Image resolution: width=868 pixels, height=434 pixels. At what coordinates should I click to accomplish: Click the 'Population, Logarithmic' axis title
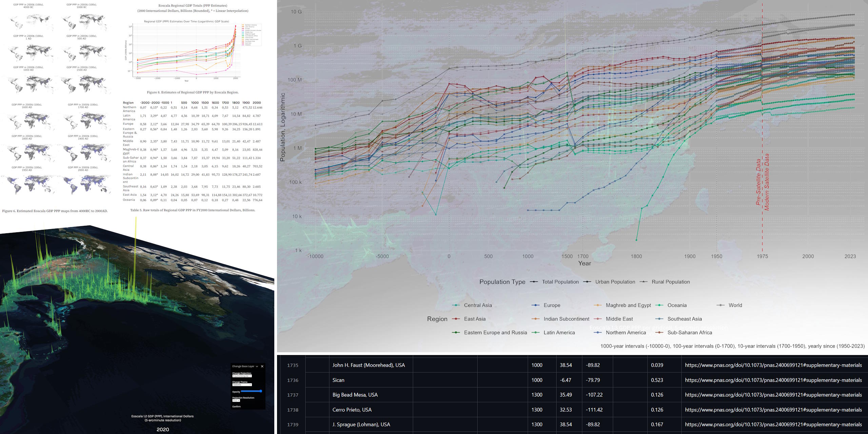pyautogui.click(x=282, y=127)
